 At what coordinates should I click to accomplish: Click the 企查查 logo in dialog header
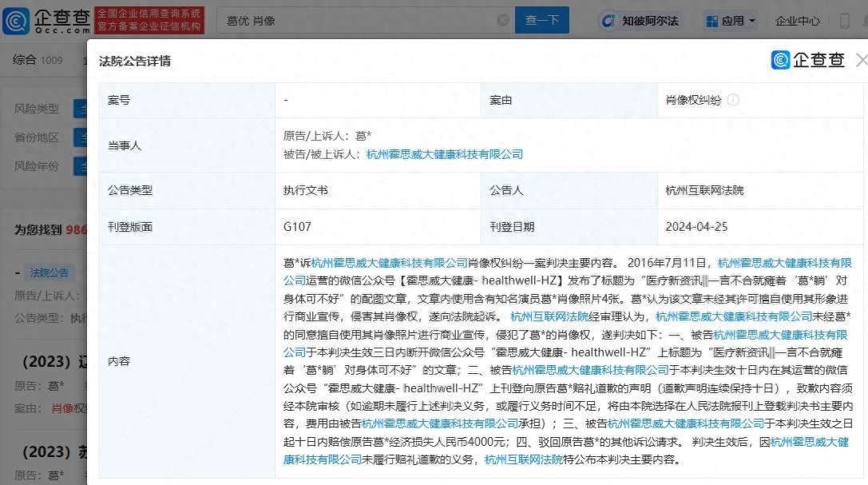807,60
